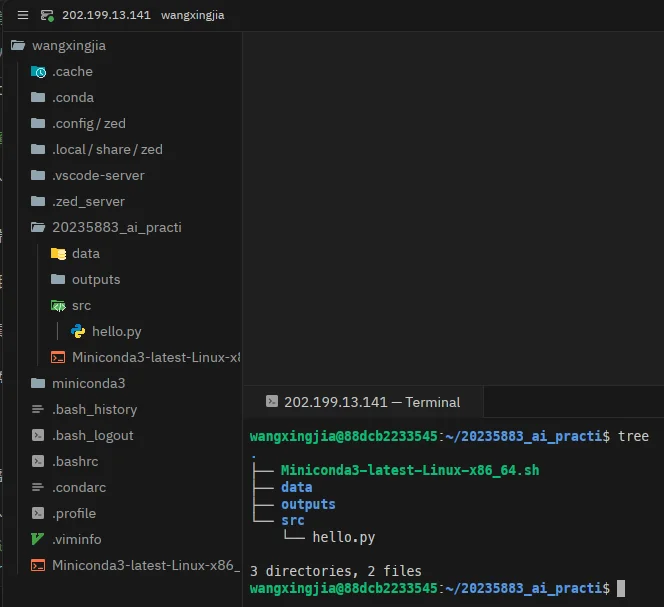Collapse the 20235883_ai_practi folder
The image size is (664, 607).
coord(106,227)
